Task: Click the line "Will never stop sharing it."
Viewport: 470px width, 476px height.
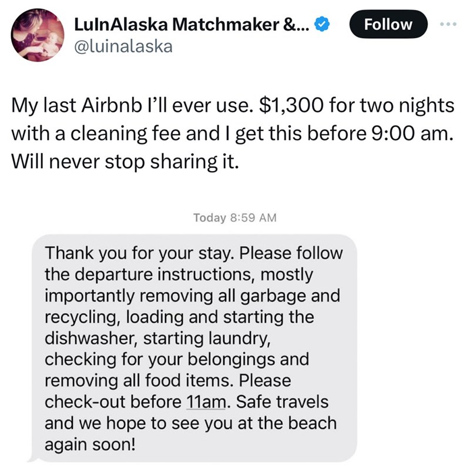Action: (125, 160)
